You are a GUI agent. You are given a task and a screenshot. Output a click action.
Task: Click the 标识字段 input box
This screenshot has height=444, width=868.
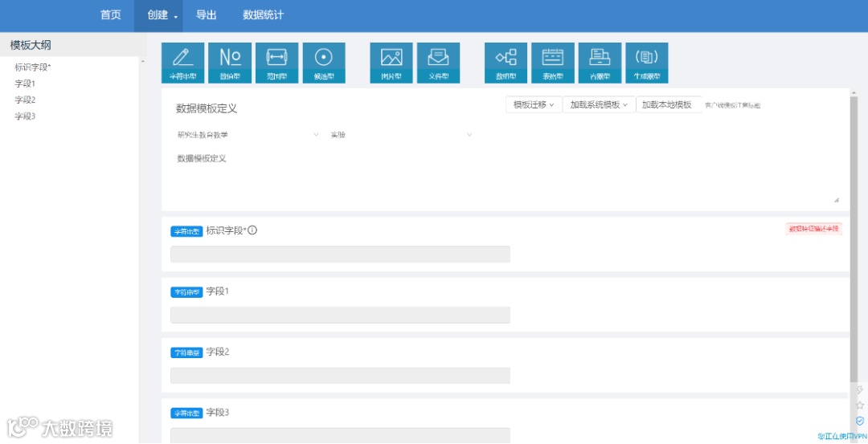coord(340,255)
